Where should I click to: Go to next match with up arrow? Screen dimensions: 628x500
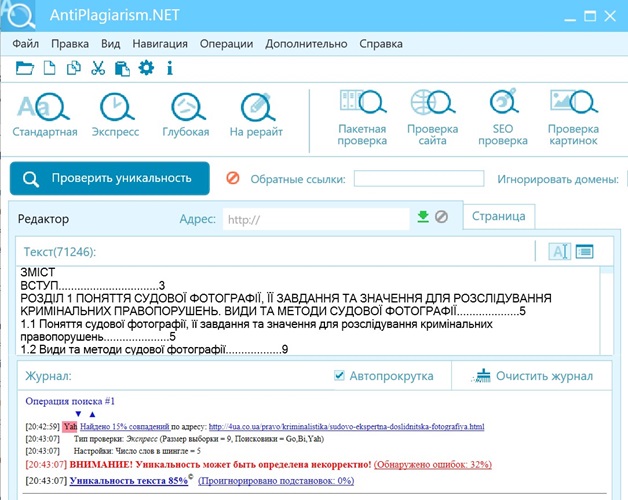coord(92,414)
